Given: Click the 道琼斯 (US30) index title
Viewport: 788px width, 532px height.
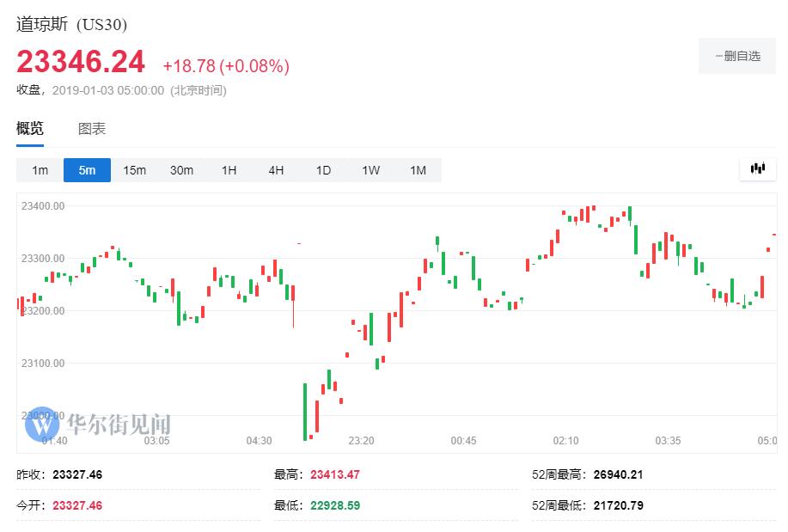Looking at the screenshot, I should click(71, 24).
